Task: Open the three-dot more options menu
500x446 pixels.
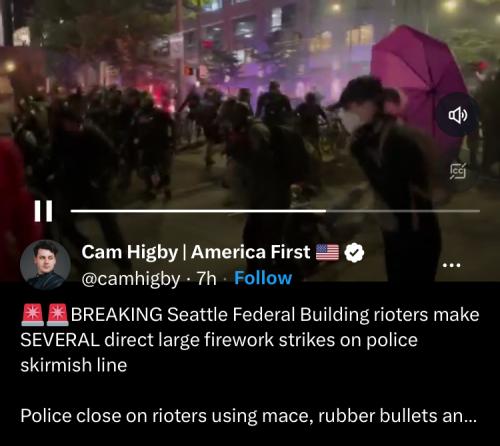Action: tap(451, 265)
